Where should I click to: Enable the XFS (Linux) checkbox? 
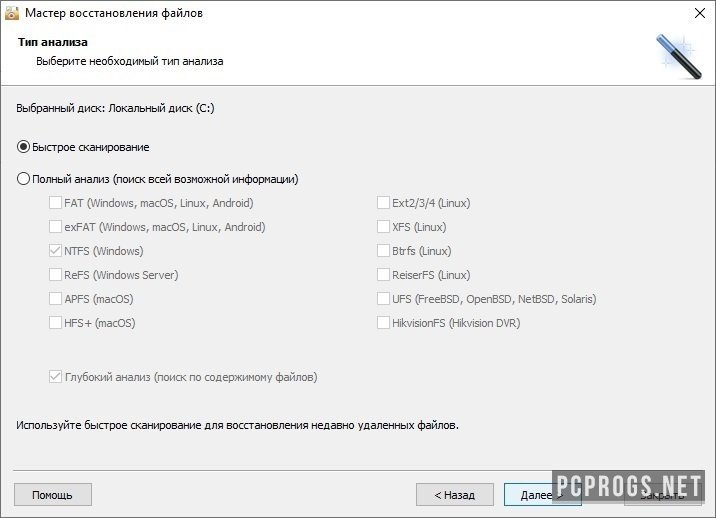(x=383, y=227)
